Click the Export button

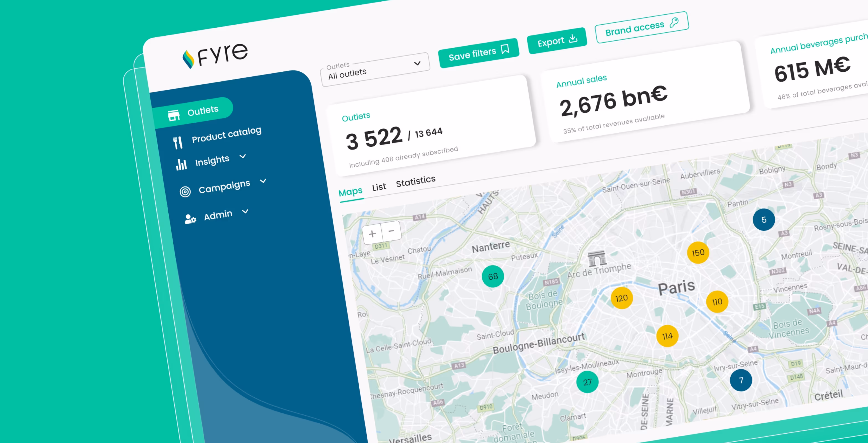coord(557,41)
